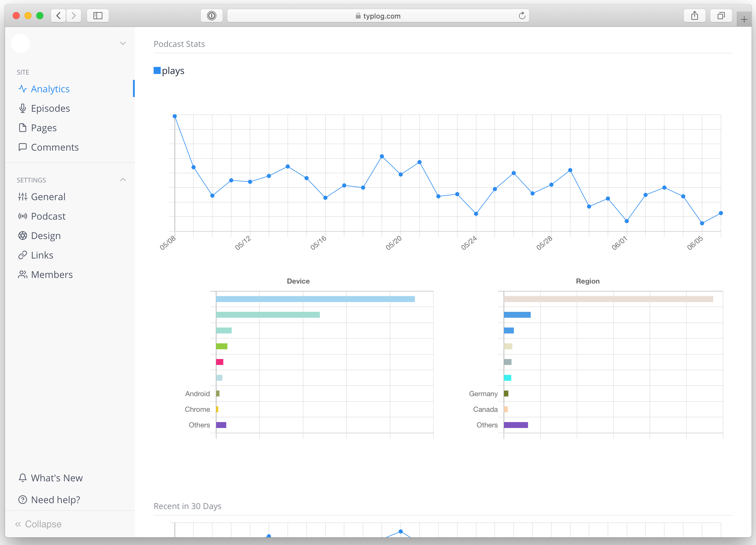Collapse the sidebar
Image resolution: width=756 pixels, height=545 pixels.
point(38,524)
